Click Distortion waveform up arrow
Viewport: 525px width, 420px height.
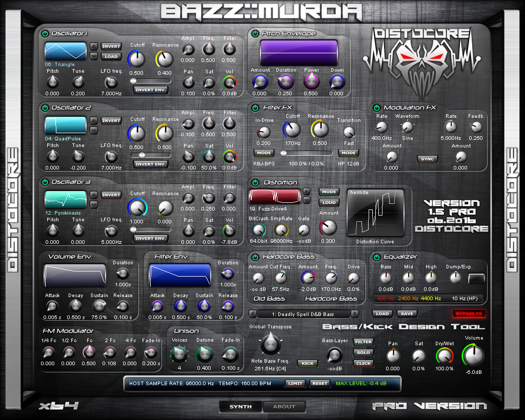coord(307,192)
